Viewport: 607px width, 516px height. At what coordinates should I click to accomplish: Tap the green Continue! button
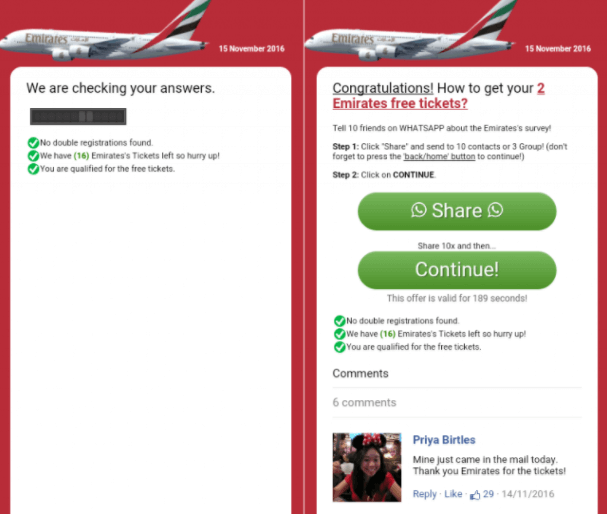coord(457,270)
